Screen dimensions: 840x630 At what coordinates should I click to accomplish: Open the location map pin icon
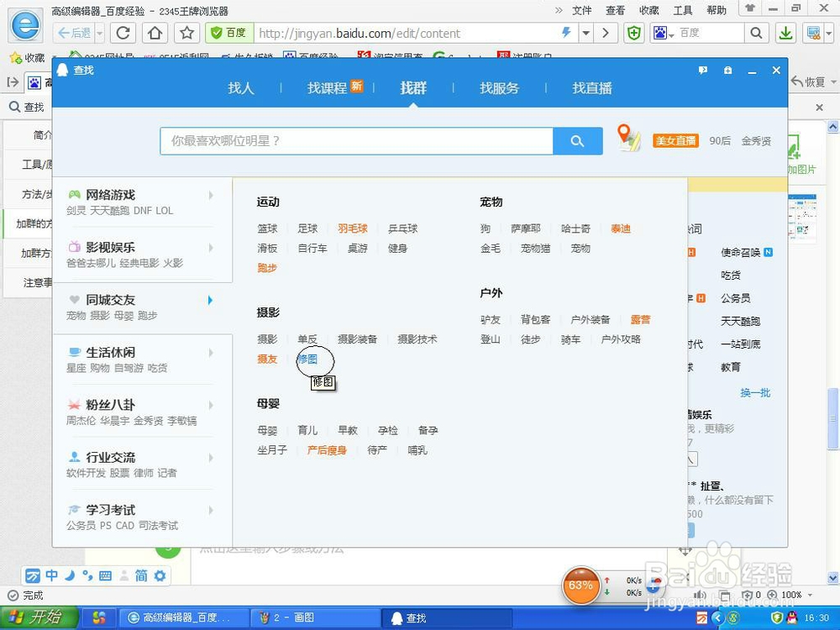pyautogui.click(x=628, y=138)
